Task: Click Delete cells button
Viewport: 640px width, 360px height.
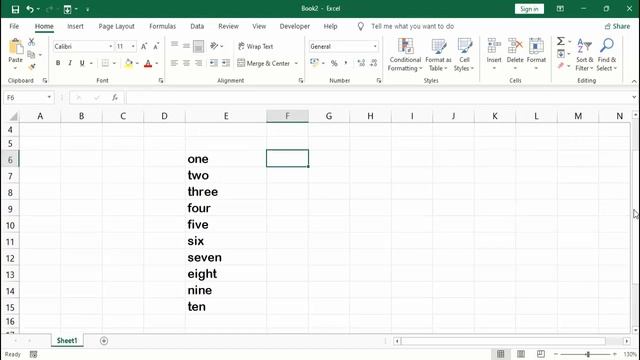Action: point(515,53)
